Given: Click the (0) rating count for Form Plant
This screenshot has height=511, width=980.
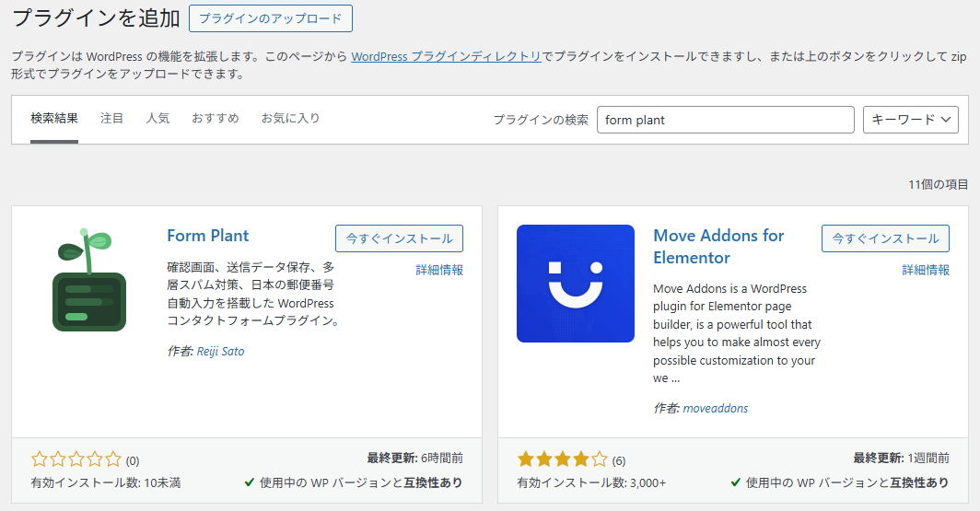Looking at the screenshot, I should 133,461.
